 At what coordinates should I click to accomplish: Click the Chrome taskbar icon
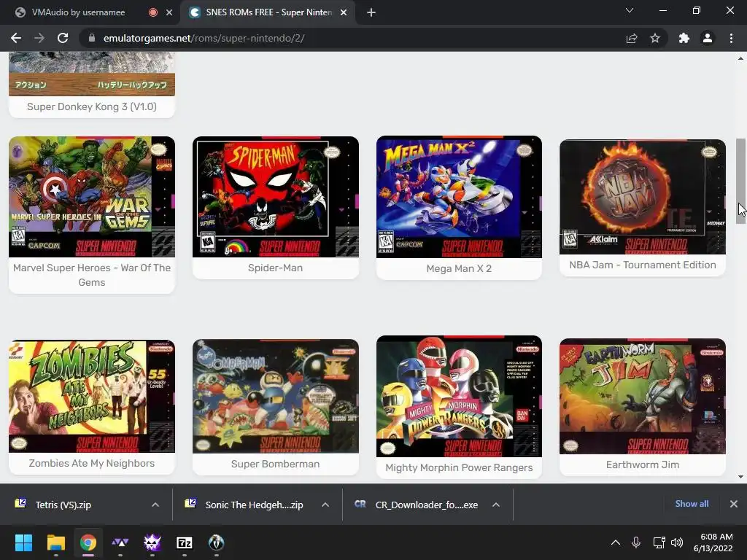(x=88, y=542)
